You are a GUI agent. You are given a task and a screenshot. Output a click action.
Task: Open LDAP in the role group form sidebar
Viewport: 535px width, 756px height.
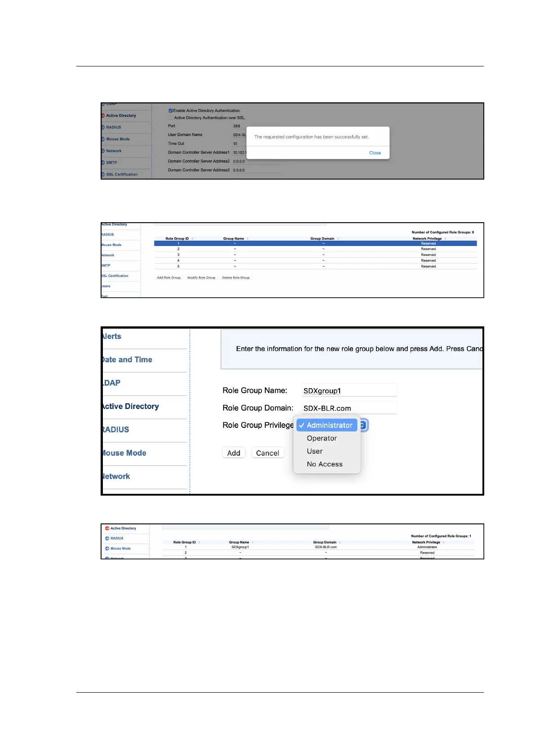[x=112, y=383]
